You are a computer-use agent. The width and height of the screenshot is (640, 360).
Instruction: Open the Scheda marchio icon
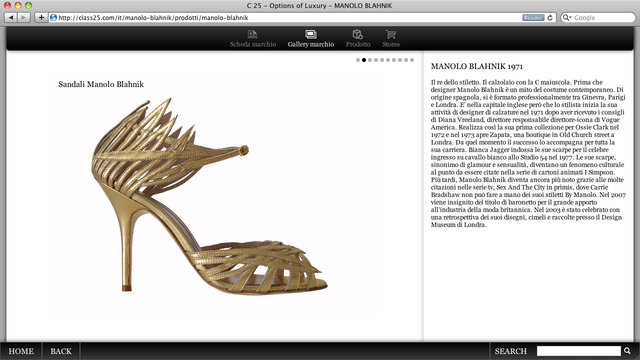tap(252, 34)
